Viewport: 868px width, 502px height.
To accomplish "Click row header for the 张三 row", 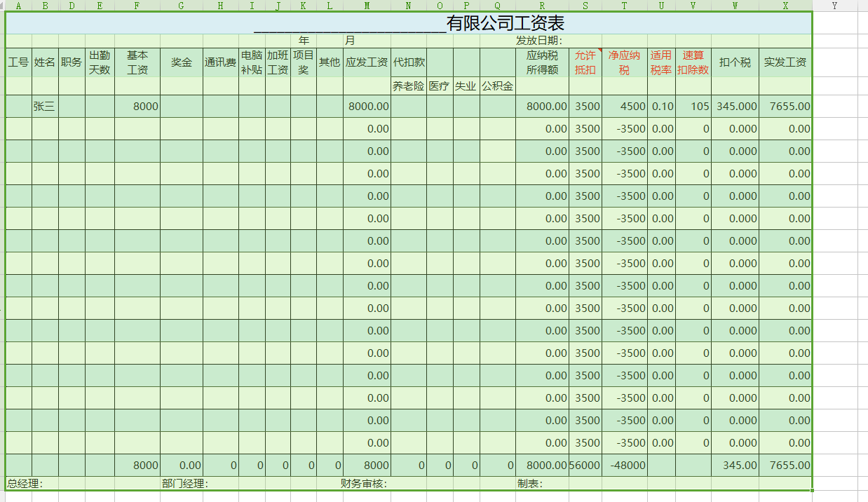I will (2, 106).
